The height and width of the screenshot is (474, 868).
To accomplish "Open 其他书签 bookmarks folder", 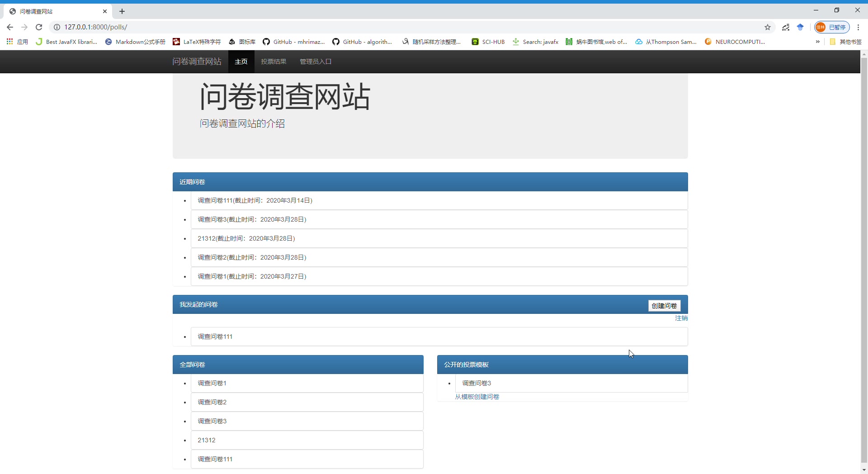I will click(845, 42).
